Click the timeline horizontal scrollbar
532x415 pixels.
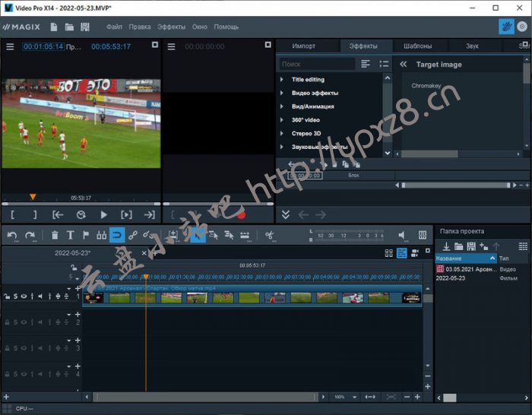(206, 397)
